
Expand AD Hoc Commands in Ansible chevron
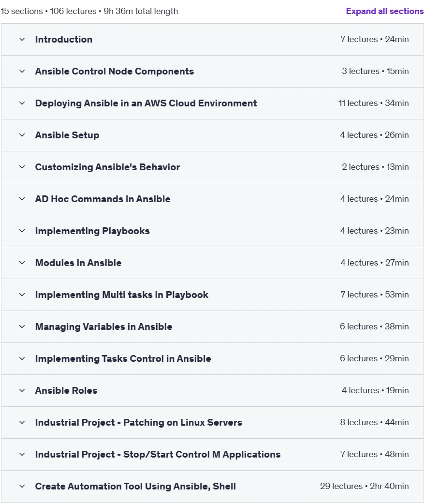click(x=22, y=199)
